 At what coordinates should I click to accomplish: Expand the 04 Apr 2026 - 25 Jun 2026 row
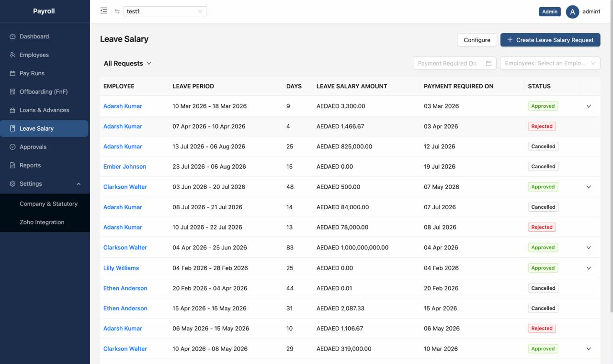tap(589, 248)
